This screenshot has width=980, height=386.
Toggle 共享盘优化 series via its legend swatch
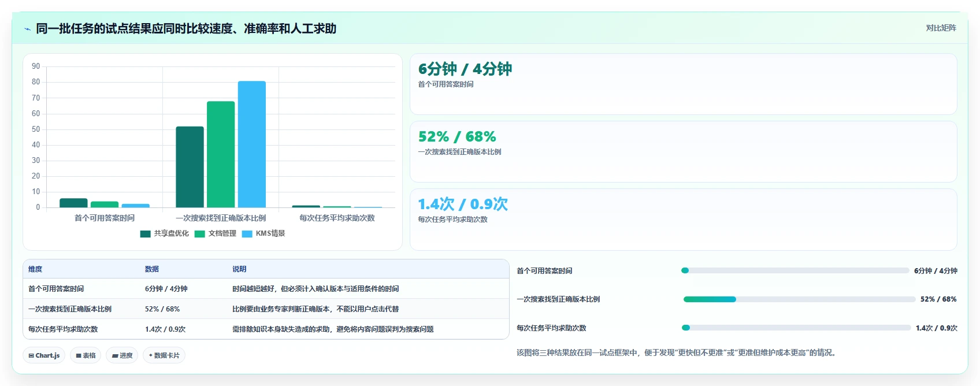(x=146, y=233)
